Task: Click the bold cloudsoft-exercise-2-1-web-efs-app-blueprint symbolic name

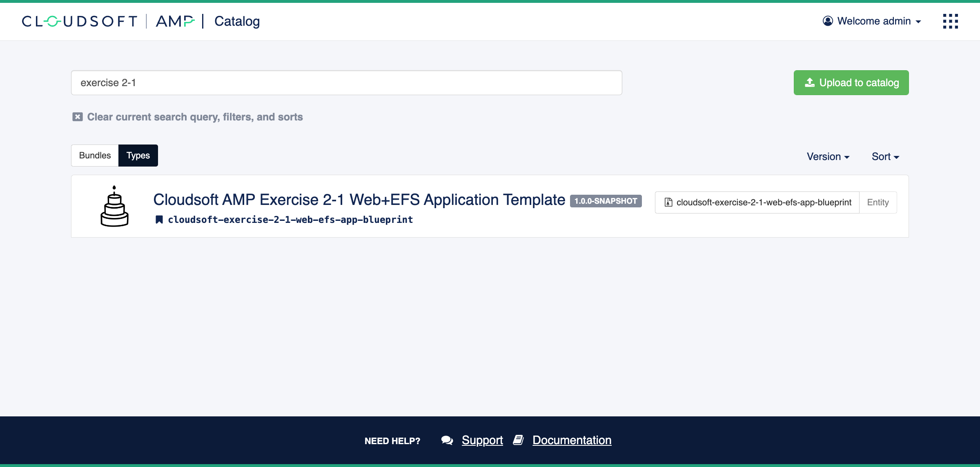Action: click(290, 220)
